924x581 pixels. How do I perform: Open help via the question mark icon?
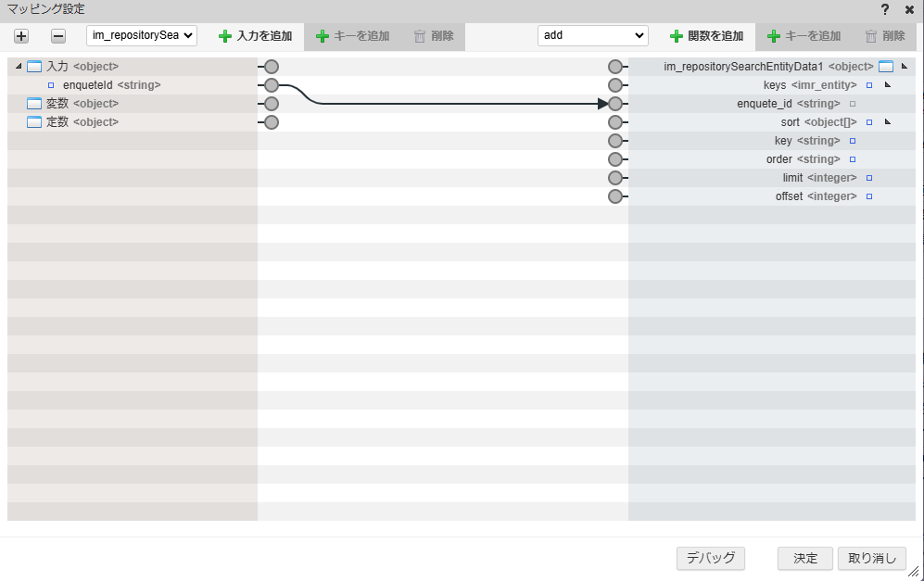(x=887, y=10)
